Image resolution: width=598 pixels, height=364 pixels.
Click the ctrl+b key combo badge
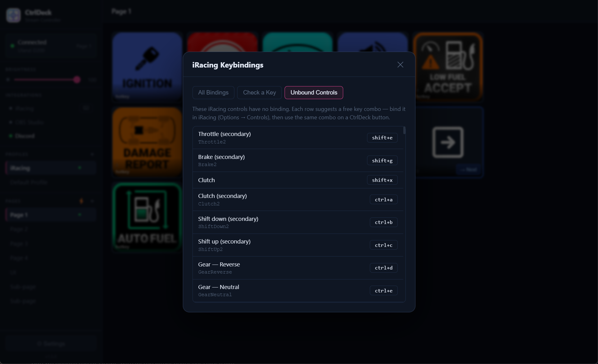coord(384,222)
